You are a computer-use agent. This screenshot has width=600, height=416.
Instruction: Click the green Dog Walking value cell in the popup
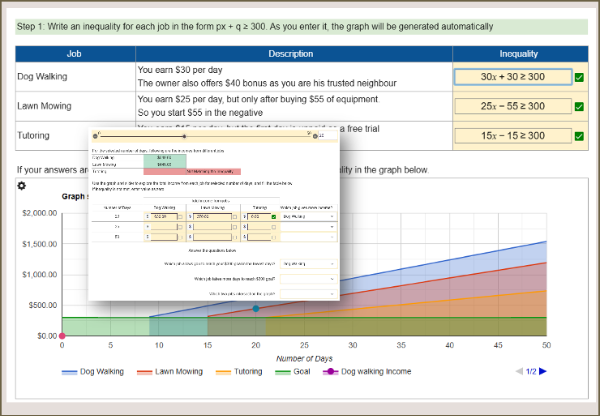pyautogui.click(x=165, y=157)
